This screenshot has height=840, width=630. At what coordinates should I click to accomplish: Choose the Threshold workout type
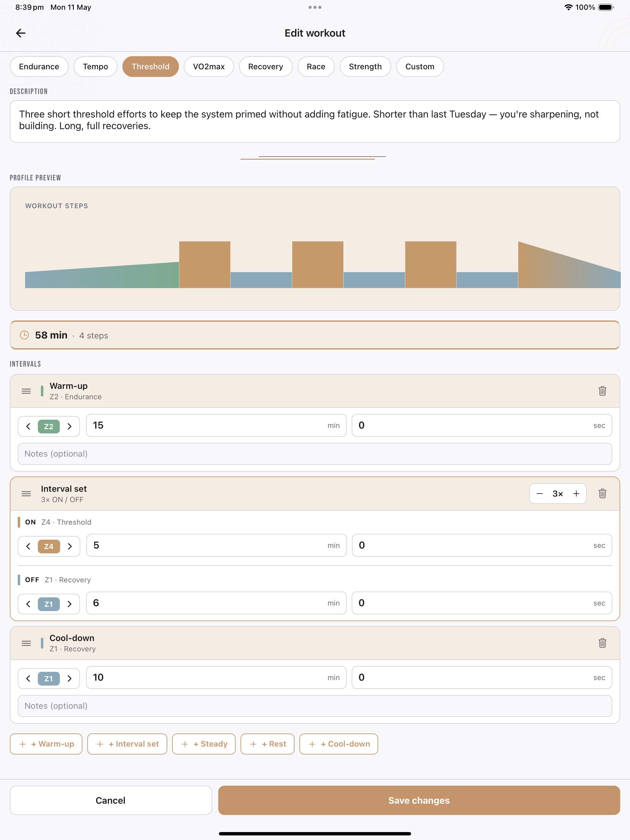click(x=150, y=67)
